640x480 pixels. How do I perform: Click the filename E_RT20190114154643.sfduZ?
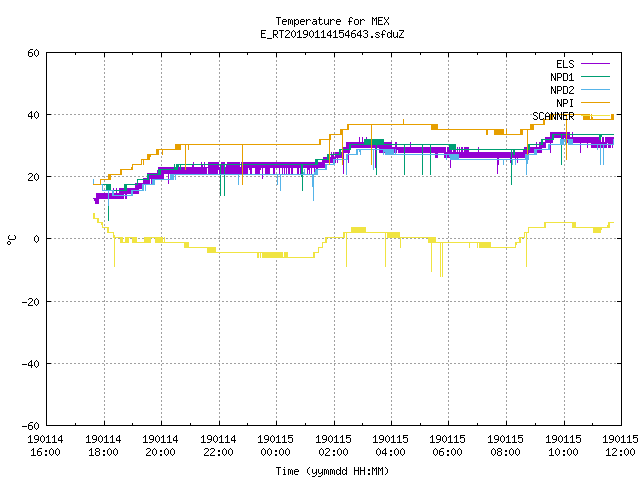[x=332, y=34]
